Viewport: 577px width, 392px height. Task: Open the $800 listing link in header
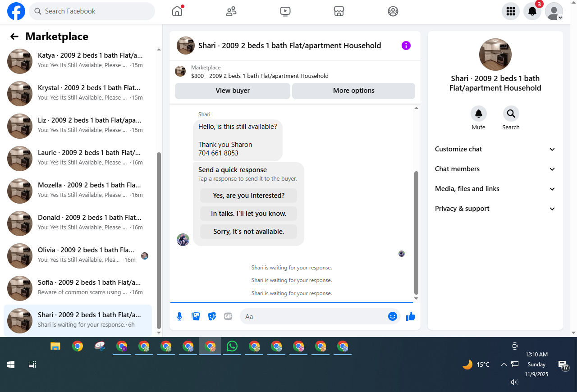point(260,76)
